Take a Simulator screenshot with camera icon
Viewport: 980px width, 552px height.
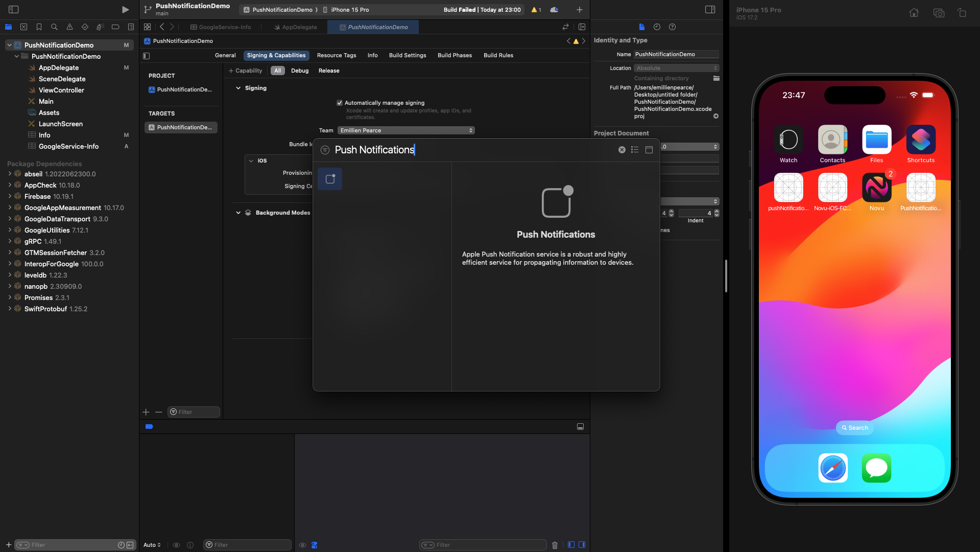point(939,13)
